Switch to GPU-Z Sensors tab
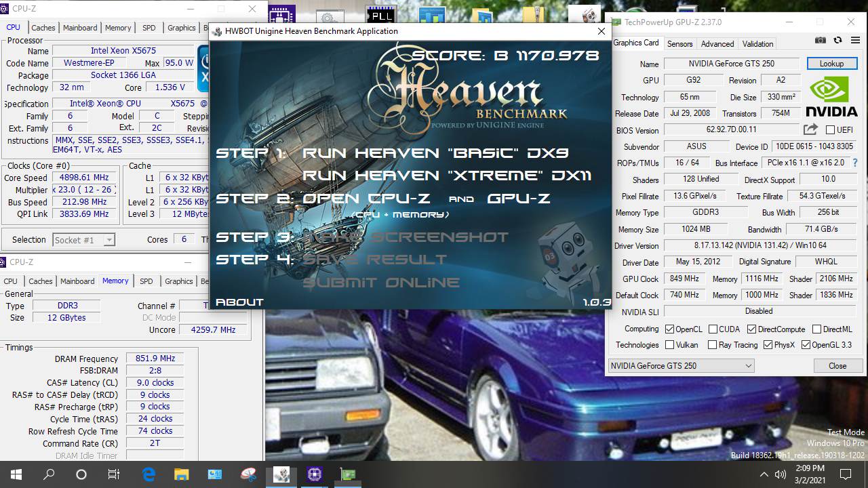 click(679, 43)
